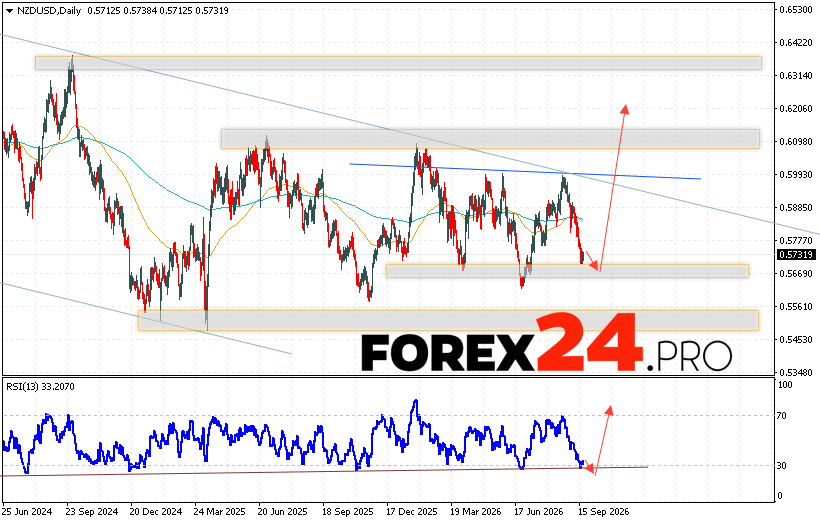Select the RSI(13) 33.2070 indicator label
Screen dimensions: 820x523
[x=40, y=386]
